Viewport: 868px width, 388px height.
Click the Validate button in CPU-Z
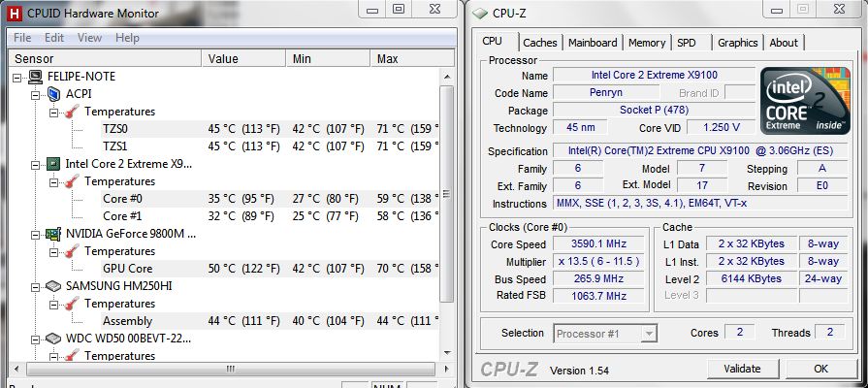[x=742, y=369]
